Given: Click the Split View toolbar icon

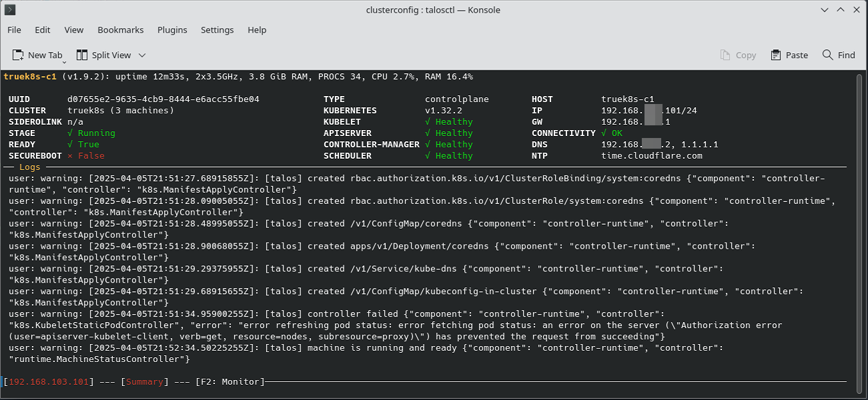Looking at the screenshot, I should coord(82,55).
